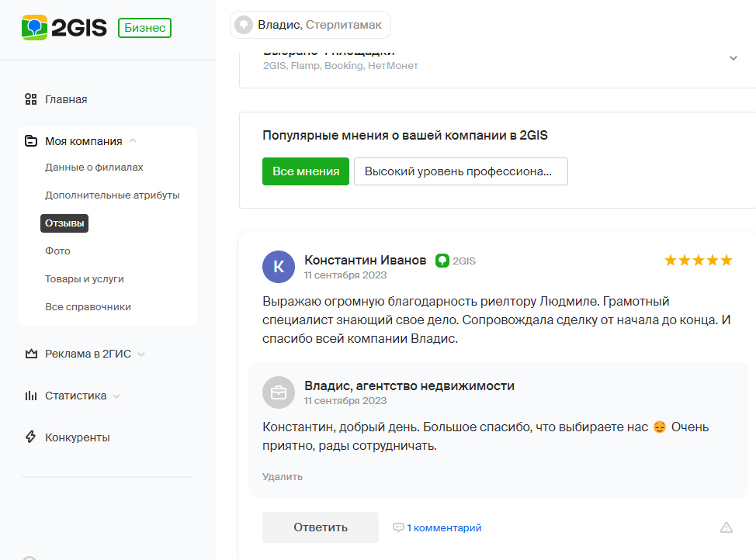Viewport: 756px width, 560px height.
Task: Click Удалить under the company reply
Action: point(283,477)
